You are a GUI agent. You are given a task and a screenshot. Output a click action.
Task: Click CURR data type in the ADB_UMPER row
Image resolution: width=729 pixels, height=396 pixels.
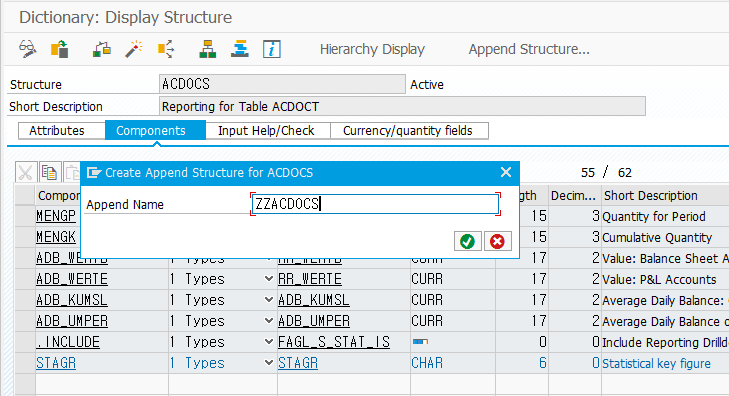pyautogui.click(x=427, y=321)
